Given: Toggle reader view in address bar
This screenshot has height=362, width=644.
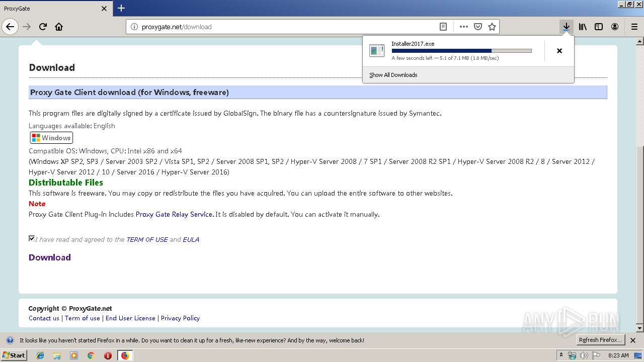Looking at the screenshot, I should tap(443, 27).
